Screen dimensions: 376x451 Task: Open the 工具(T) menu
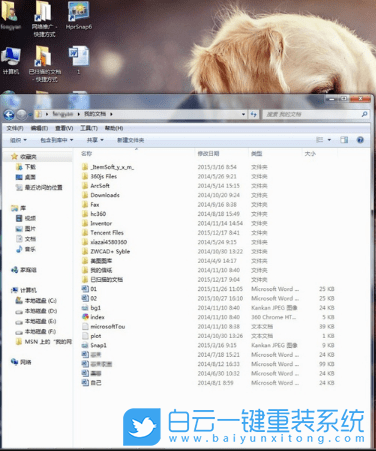coord(89,128)
